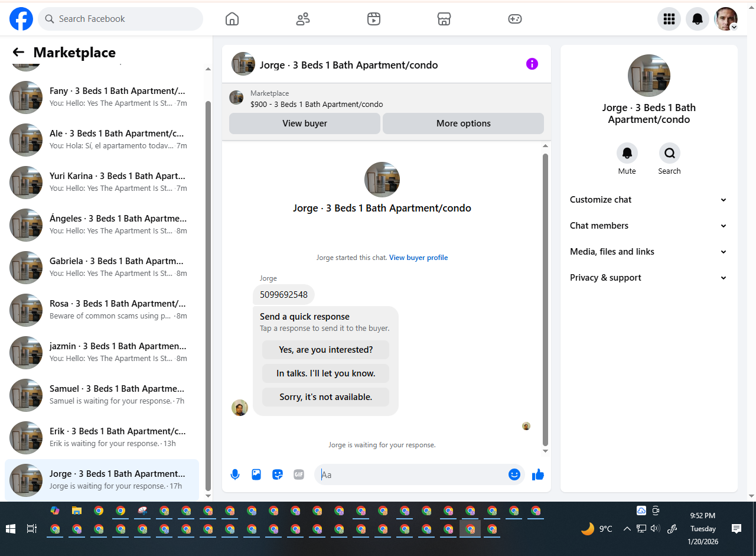The image size is (756, 556).
Task: Click the More options button
Action: coord(464,123)
